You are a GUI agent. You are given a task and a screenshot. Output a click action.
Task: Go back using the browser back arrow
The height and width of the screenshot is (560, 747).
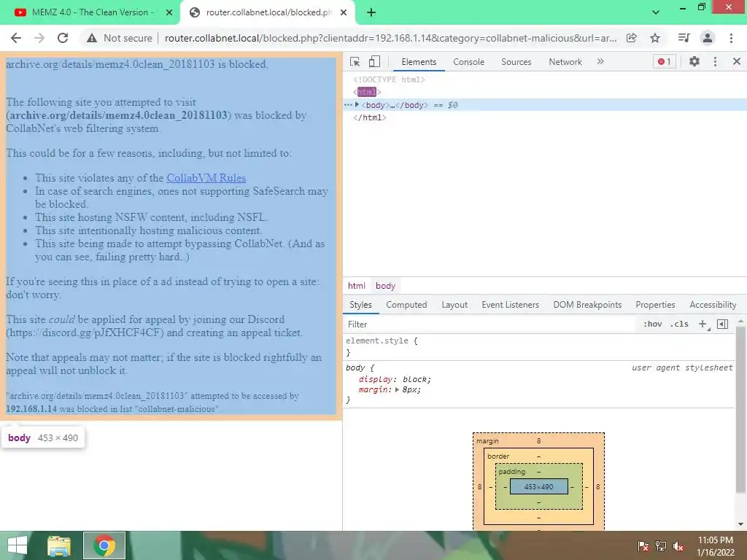pos(16,38)
